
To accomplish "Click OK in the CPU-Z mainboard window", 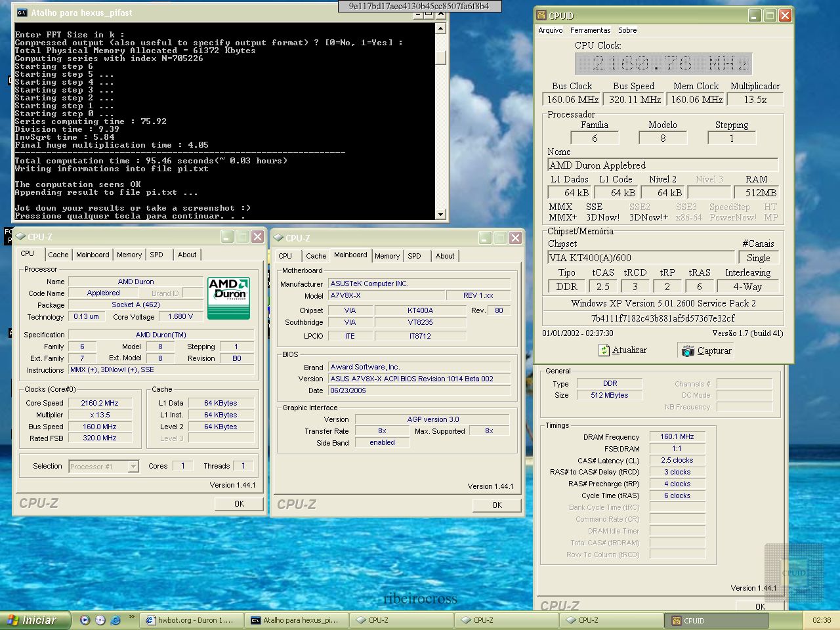I will pyautogui.click(x=497, y=505).
